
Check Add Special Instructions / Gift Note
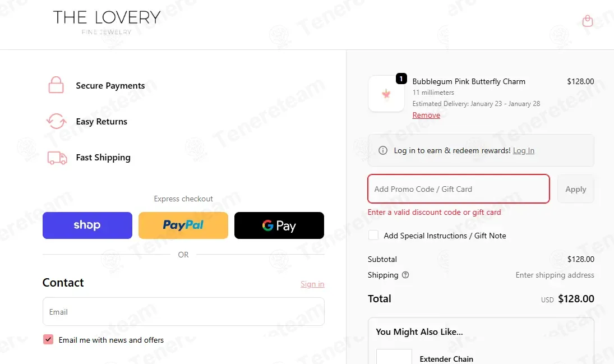[x=373, y=235]
